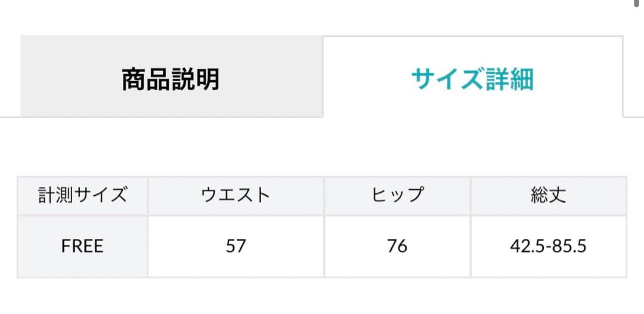Click the 計測サイズ column header

click(82, 195)
